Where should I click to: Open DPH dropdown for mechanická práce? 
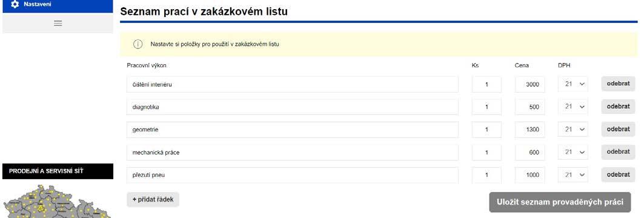tap(573, 153)
